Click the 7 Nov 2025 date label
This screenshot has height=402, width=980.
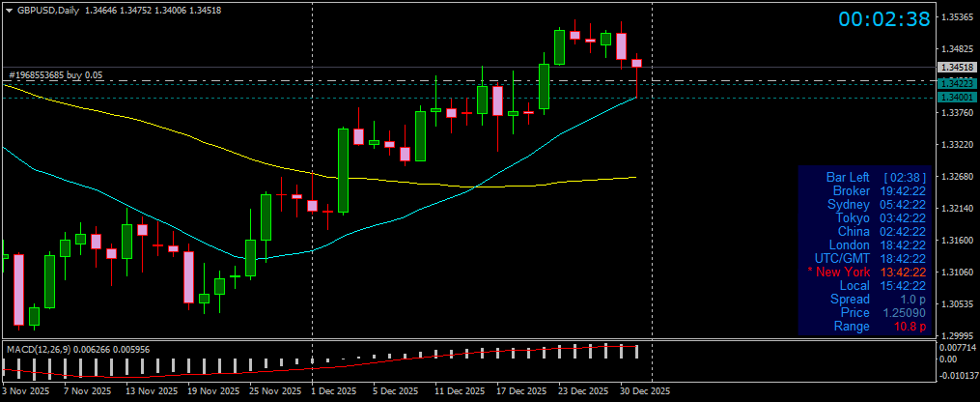point(86,391)
